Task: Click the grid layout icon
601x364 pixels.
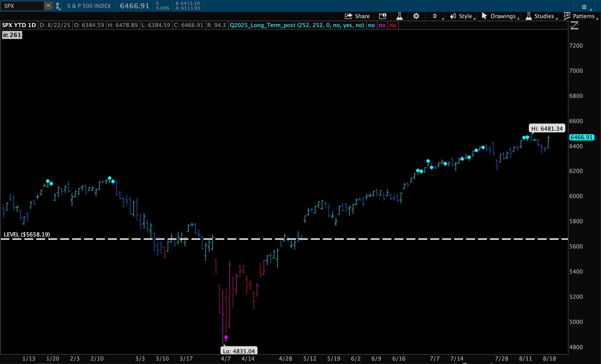Action: pos(584,7)
